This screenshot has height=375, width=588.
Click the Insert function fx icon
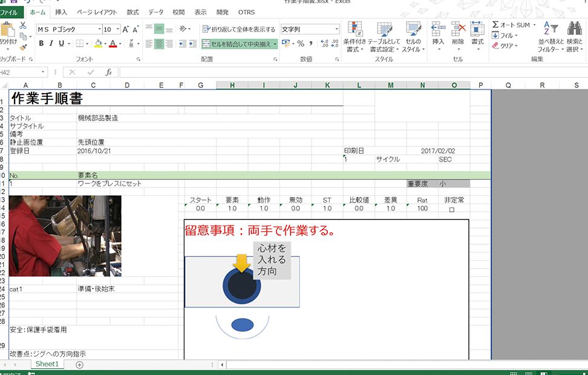[x=109, y=72]
